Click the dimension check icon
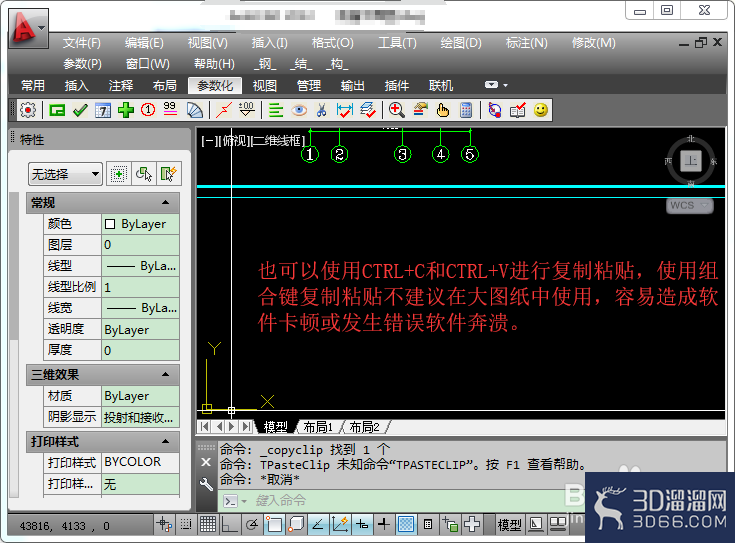The width and height of the screenshot is (735, 543). pos(345,111)
